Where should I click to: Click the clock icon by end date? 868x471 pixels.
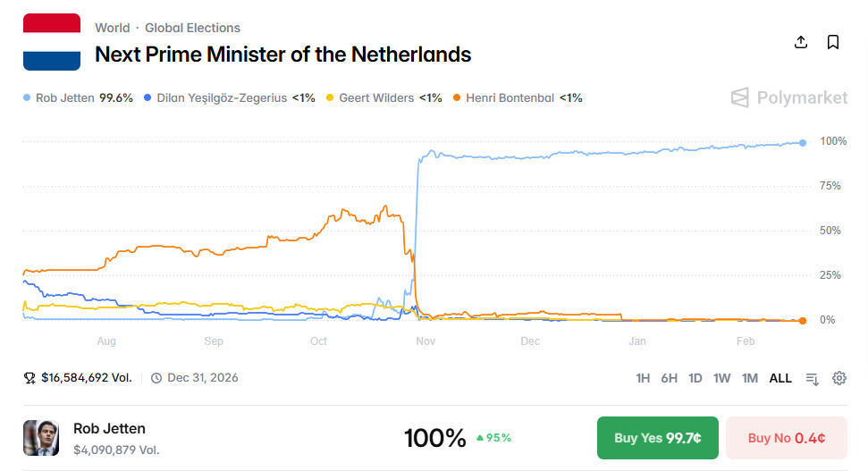point(156,378)
